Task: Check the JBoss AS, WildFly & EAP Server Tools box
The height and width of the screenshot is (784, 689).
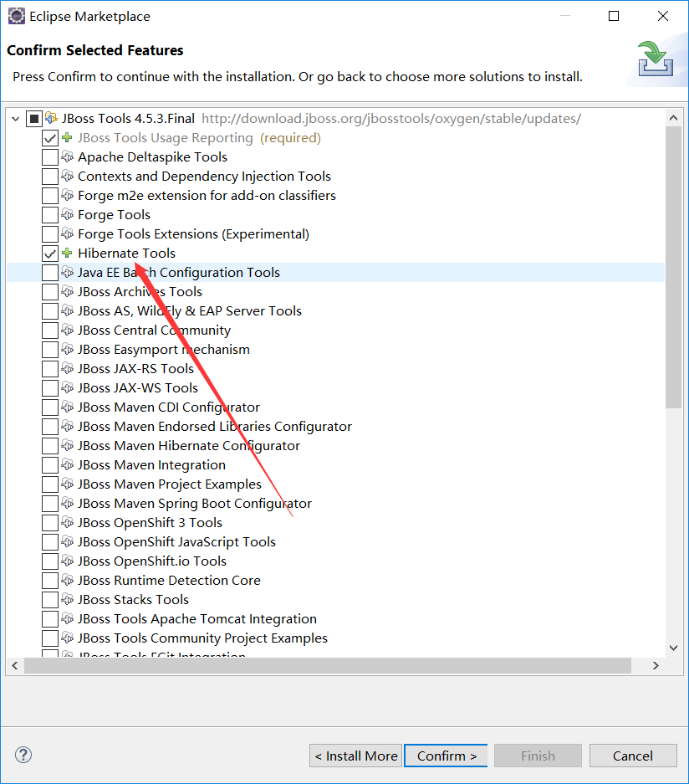Action: pyautogui.click(x=50, y=311)
